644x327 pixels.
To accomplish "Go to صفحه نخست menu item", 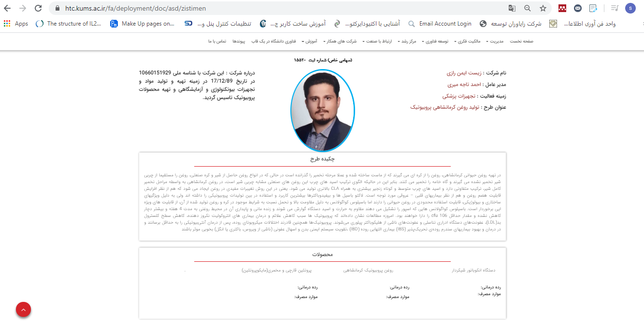I will (521, 42).
